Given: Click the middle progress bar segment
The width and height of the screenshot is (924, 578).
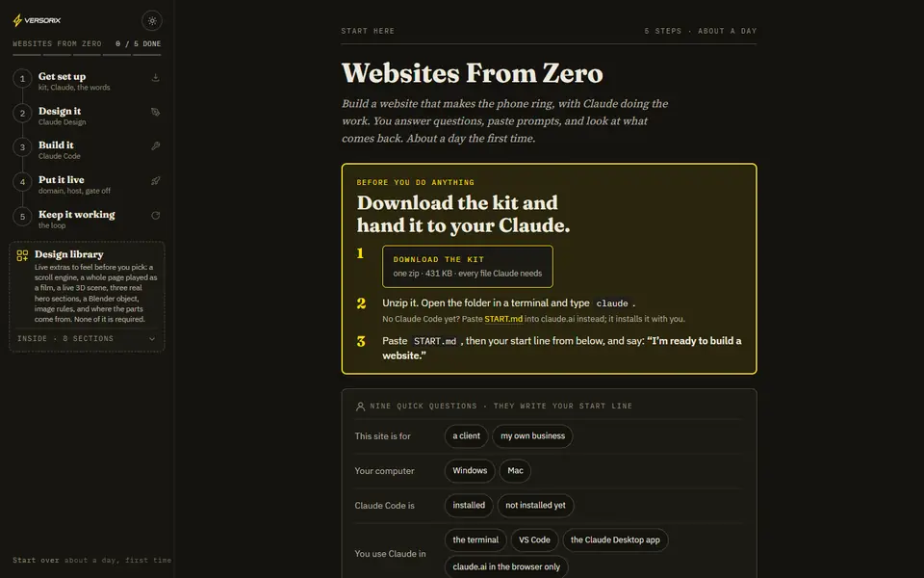Looking at the screenshot, I should pyautogui.click(x=87, y=55).
